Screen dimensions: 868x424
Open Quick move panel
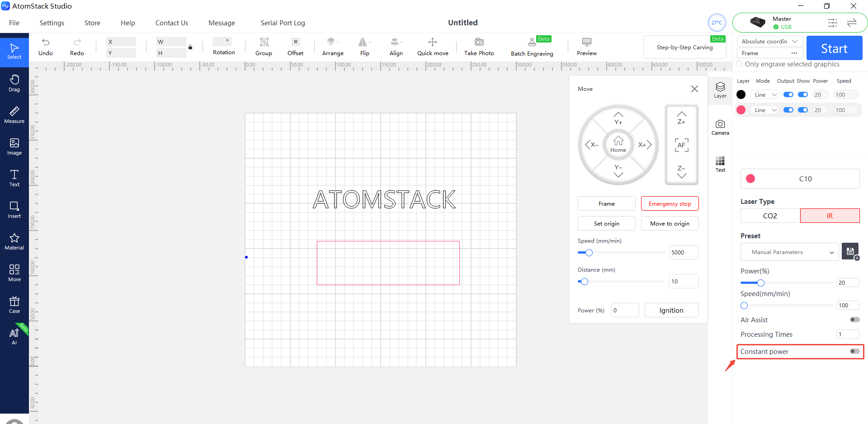point(433,47)
